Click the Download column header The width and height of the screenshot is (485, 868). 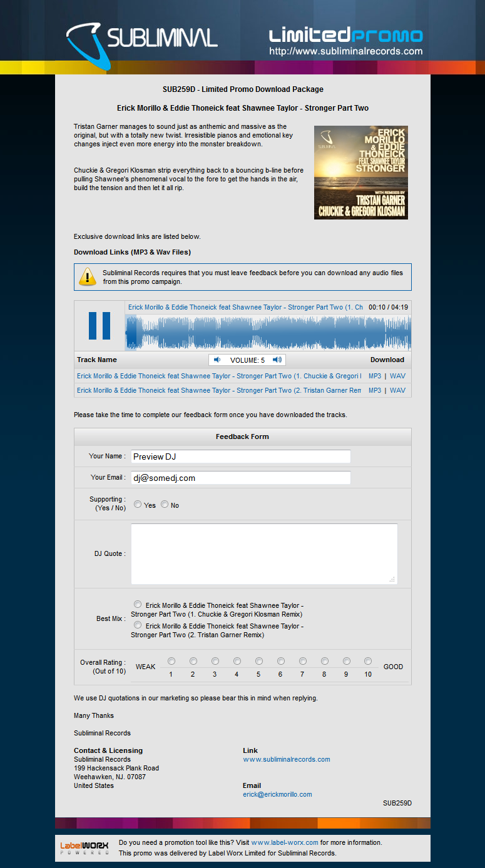[387, 360]
